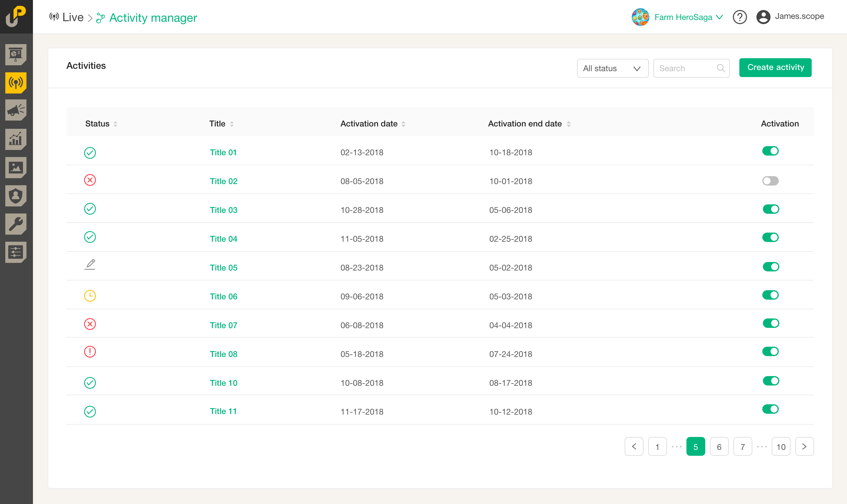
Task: Open the user shield sidebar icon
Action: [16, 196]
